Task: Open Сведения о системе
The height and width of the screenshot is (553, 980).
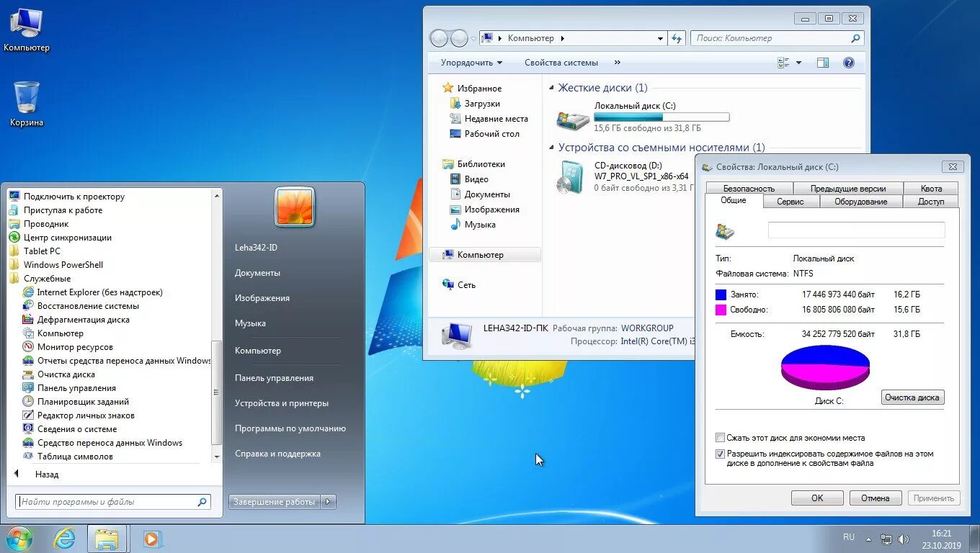Action: (76, 428)
